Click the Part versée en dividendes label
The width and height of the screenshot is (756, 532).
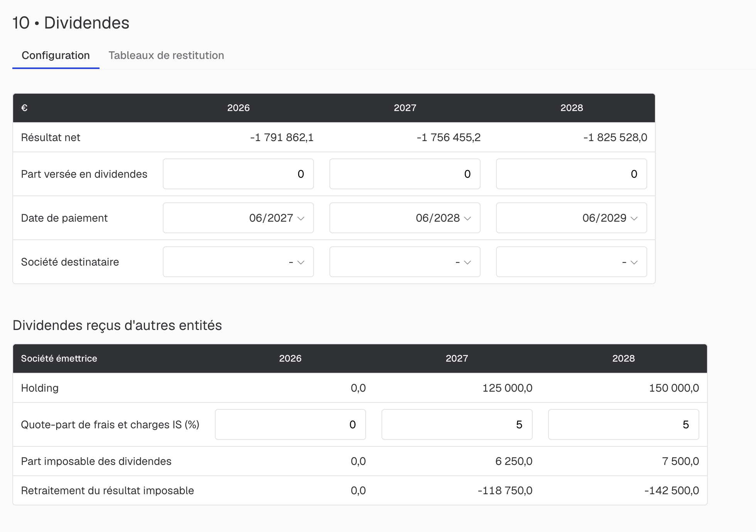84,174
